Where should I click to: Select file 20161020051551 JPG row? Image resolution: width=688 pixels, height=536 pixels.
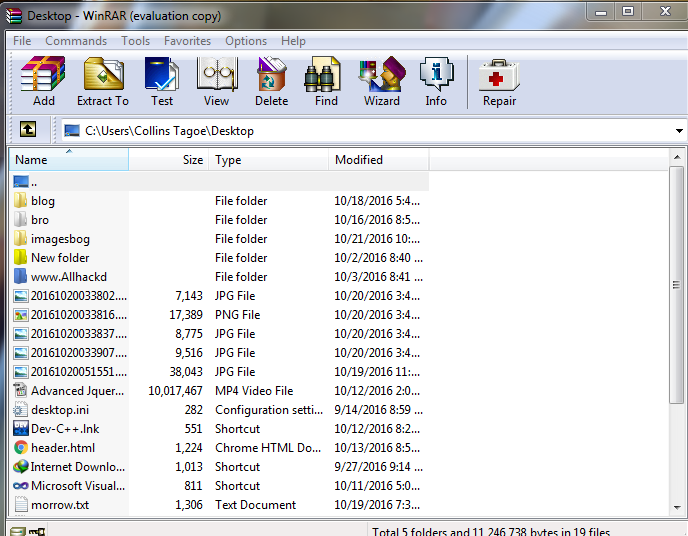(219, 372)
